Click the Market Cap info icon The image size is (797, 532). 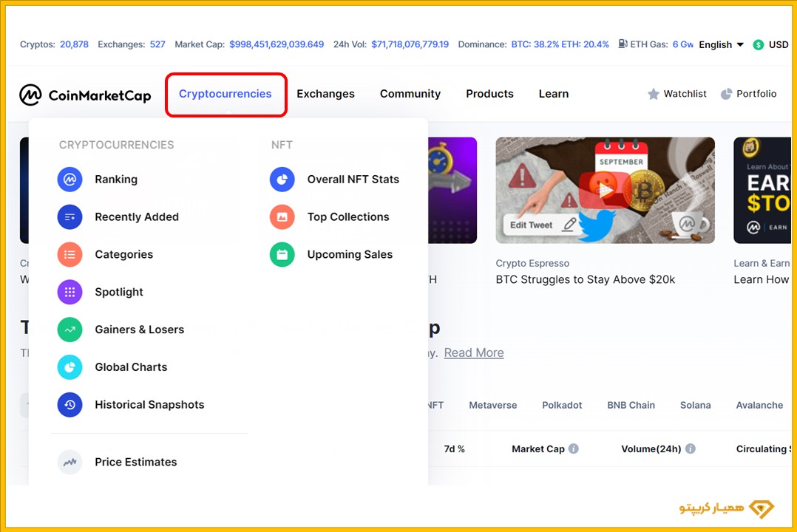pos(574,449)
